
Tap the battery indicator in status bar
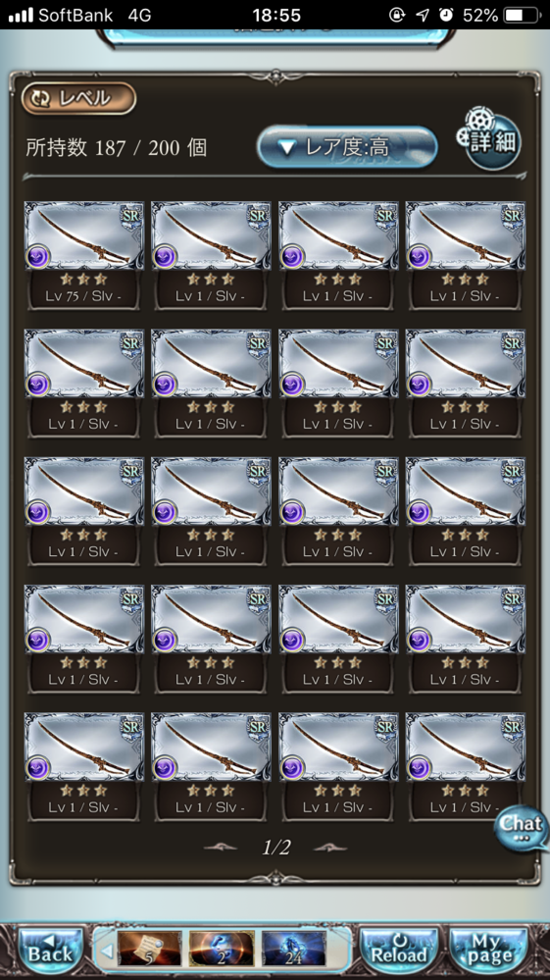524,15
